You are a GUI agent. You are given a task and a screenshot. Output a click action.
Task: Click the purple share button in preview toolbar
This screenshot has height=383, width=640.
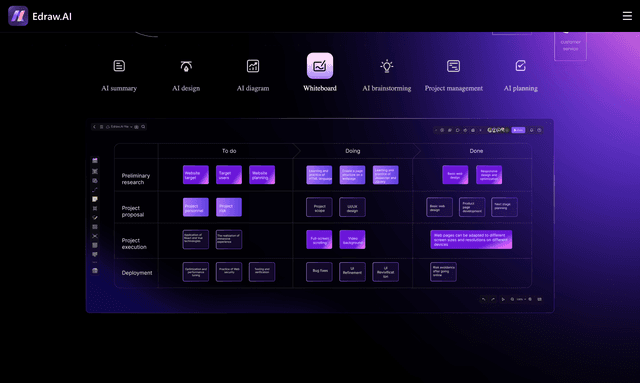pos(518,130)
